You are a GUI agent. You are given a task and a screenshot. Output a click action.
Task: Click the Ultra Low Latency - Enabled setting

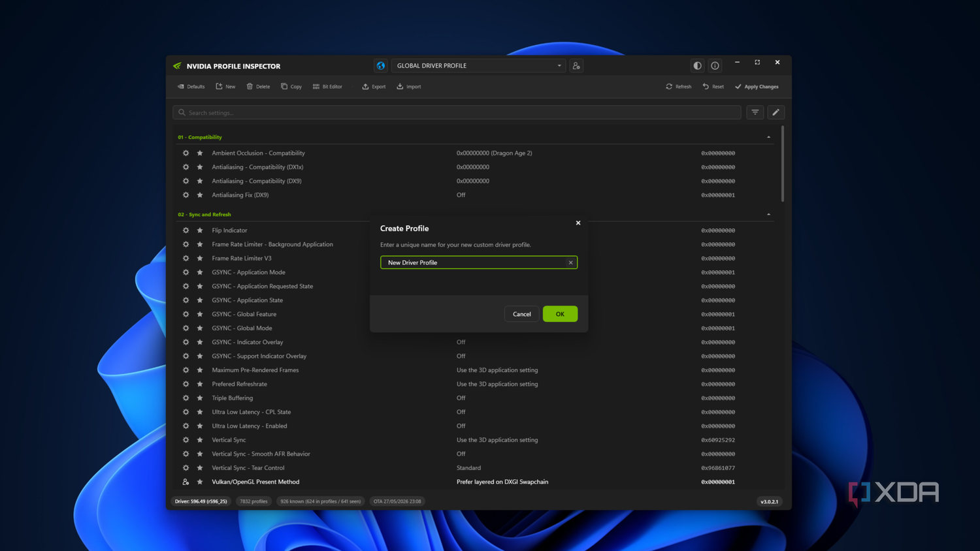click(250, 426)
